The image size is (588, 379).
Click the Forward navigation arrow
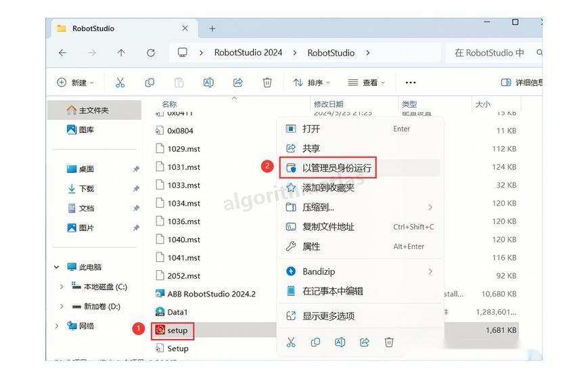pyautogui.click(x=92, y=53)
